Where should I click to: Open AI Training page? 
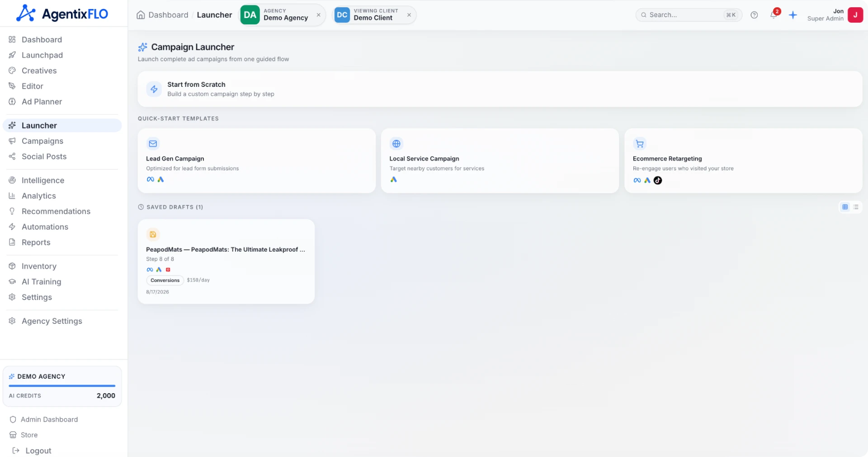62,282
